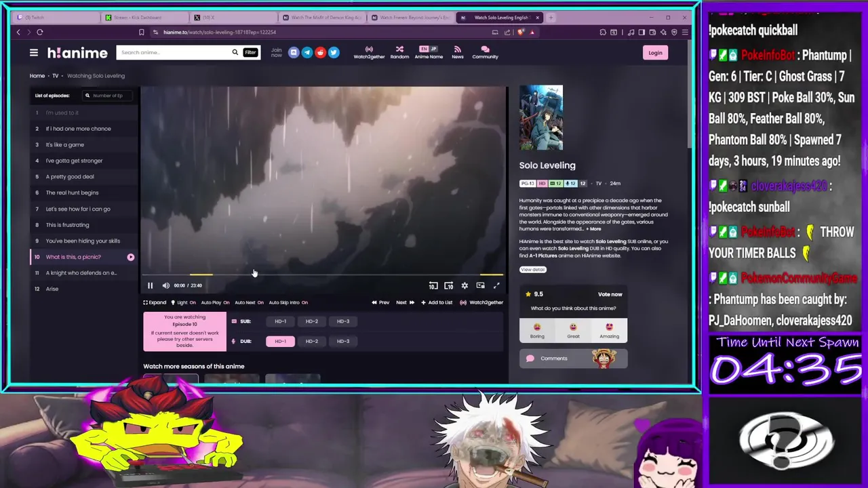Click the browser address bar URL
Image resolution: width=868 pixels, height=488 pixels.
220,32
